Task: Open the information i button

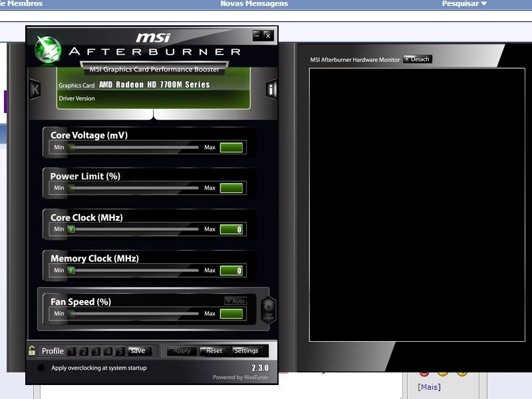Action: (271, 90)
